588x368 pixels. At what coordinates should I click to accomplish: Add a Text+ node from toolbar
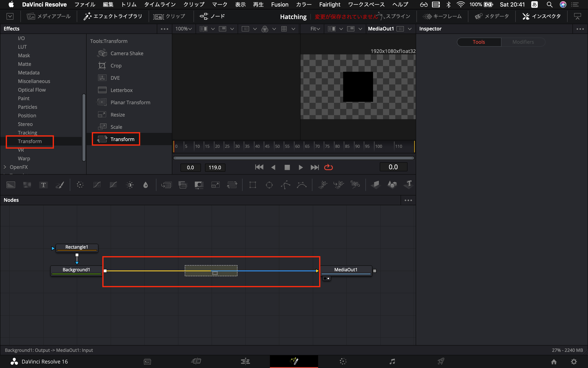pos(43,185)
